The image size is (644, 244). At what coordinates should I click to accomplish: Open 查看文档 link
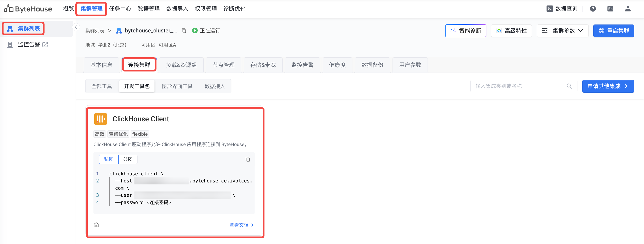pos(241,225)
